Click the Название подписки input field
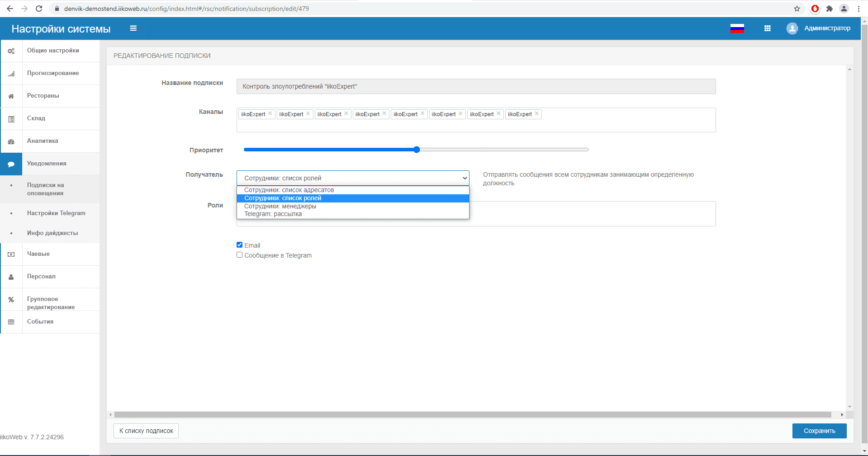Screen dimensions: 868x456 476,86
